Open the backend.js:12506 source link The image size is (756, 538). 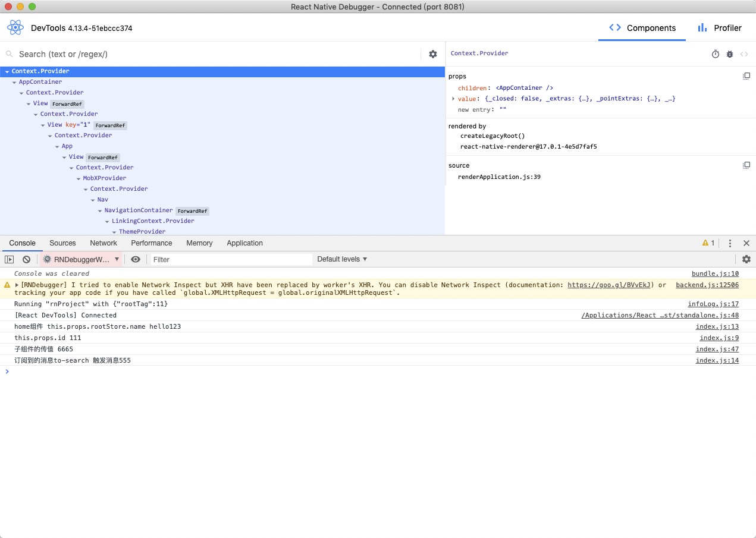click(x=707, y=285)
